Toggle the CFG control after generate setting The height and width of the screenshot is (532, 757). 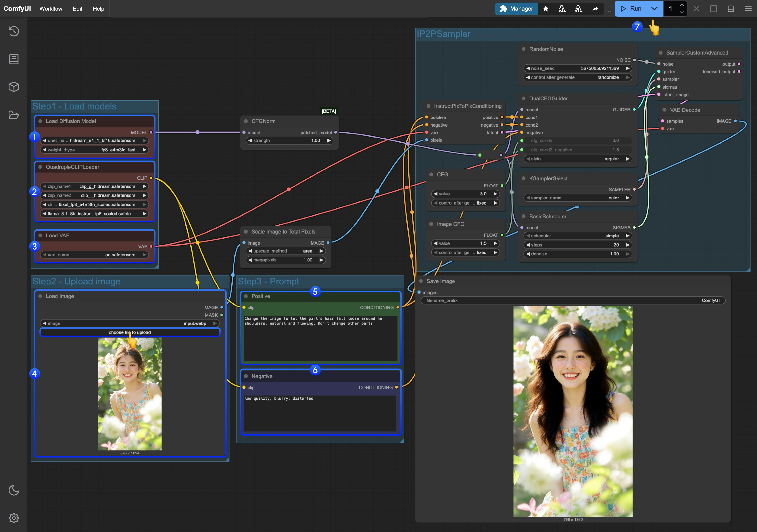click(x=465, y=203)
